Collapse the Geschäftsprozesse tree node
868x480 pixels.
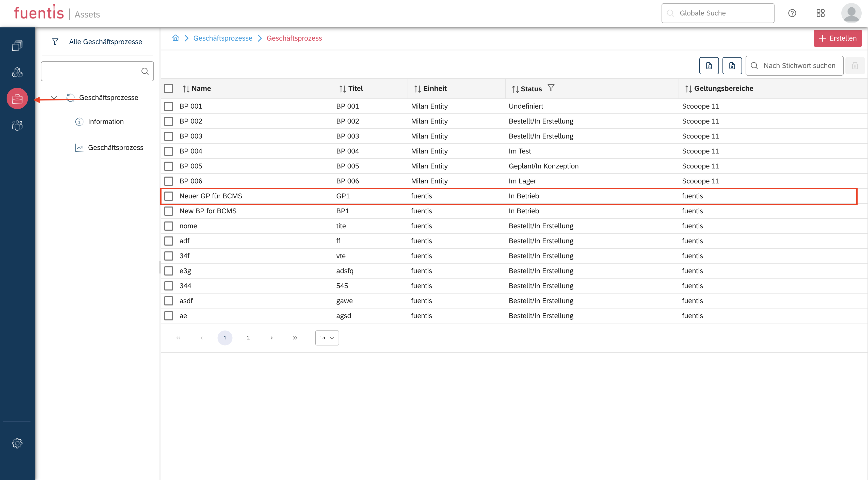54,98
